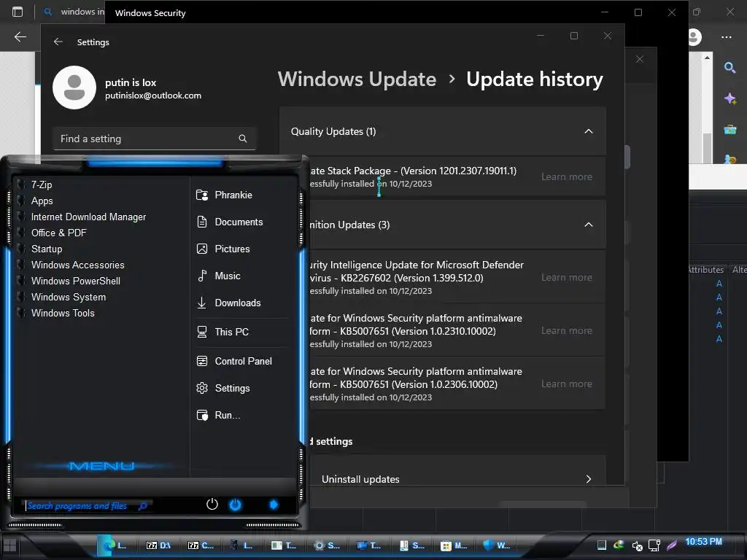Expand the Office & PDF folder

click(58, 233)
